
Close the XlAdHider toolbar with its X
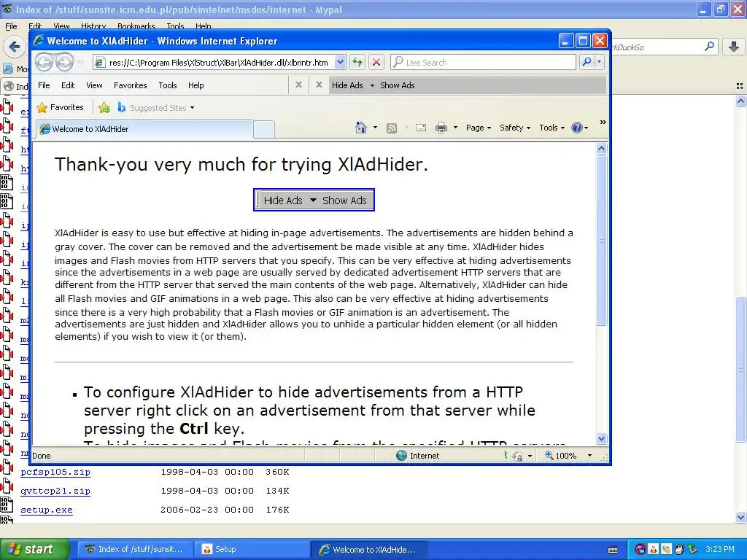320,85
